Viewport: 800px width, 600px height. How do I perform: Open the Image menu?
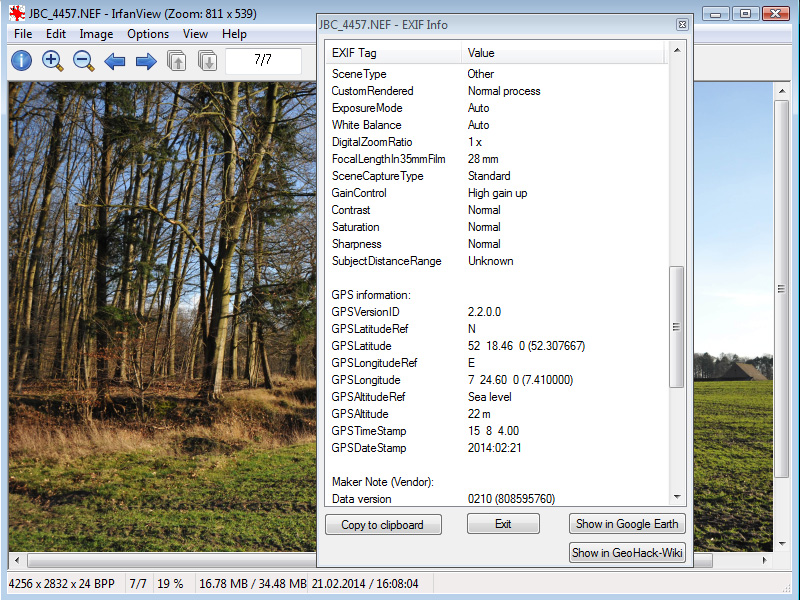[96, 34]
